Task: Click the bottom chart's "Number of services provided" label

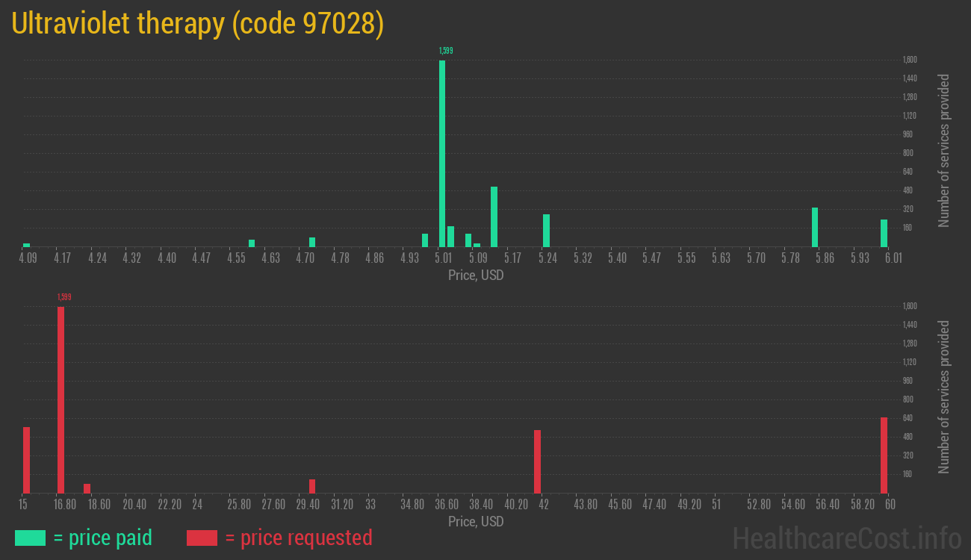Action: coord(944,397)
